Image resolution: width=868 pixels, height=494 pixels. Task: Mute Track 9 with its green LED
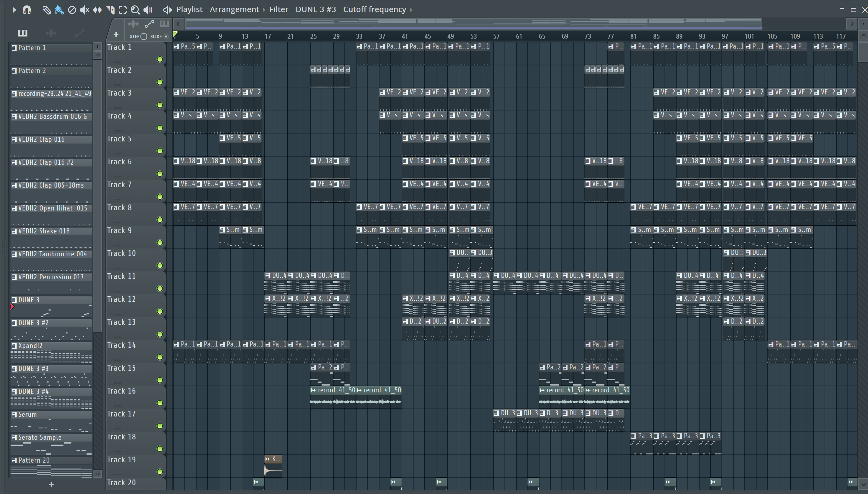160,242
